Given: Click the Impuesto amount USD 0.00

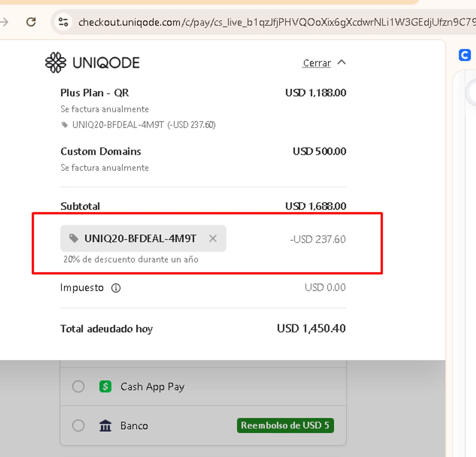Looking at the screenshot, I should (325, 287).
